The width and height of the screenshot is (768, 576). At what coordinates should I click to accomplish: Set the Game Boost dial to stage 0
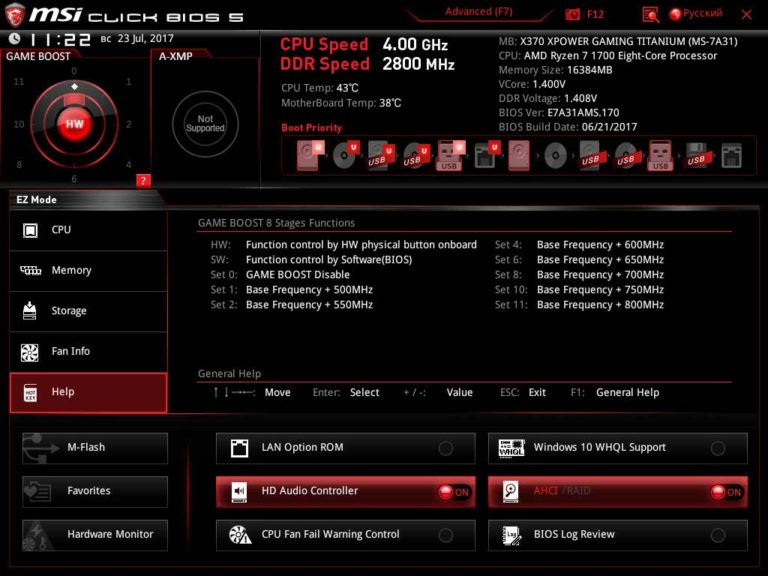pyautogui.click(x=74, y=72)
